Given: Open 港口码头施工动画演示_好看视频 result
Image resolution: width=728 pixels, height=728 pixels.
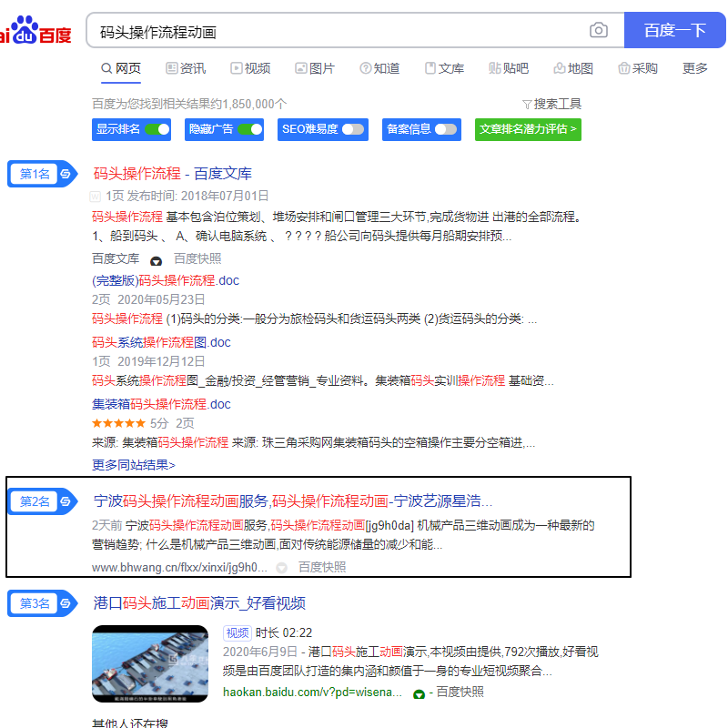Looking at the screenshot, I should (199, 603).
